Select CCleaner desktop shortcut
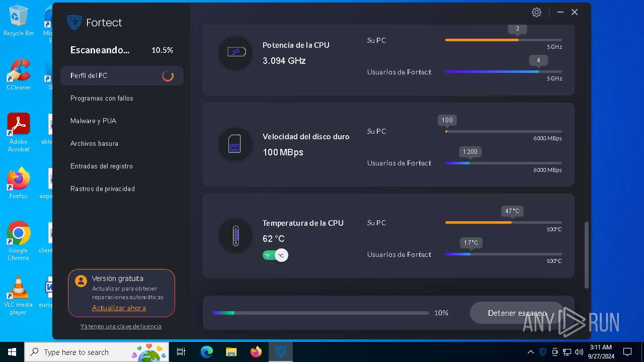Screen dimensions: 644x362 tap(18, 75)
